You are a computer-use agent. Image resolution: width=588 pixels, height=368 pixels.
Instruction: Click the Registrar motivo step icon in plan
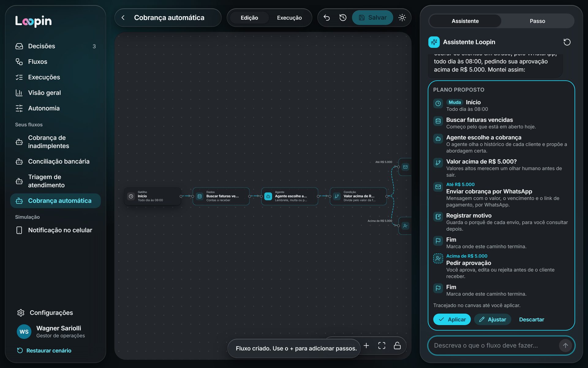pos(438,217)
